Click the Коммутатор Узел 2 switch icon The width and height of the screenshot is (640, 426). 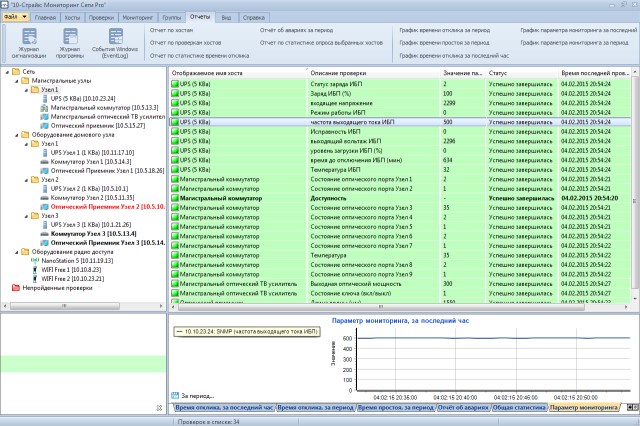tap(44, 198)
